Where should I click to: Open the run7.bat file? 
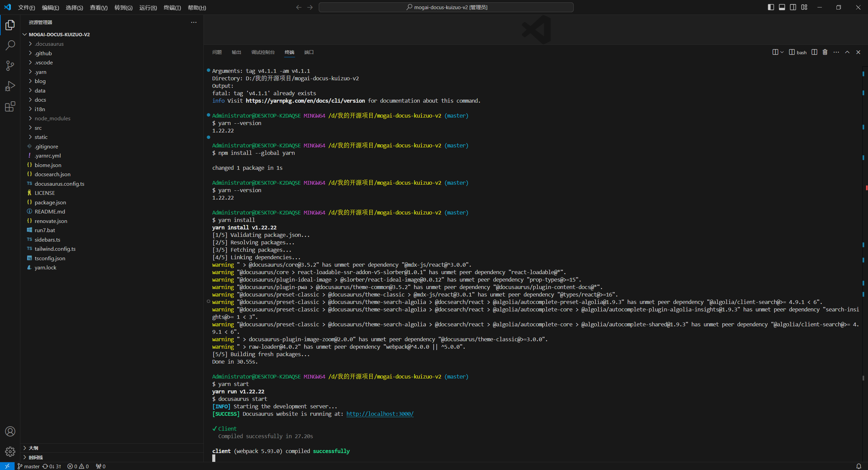[112, 230]
